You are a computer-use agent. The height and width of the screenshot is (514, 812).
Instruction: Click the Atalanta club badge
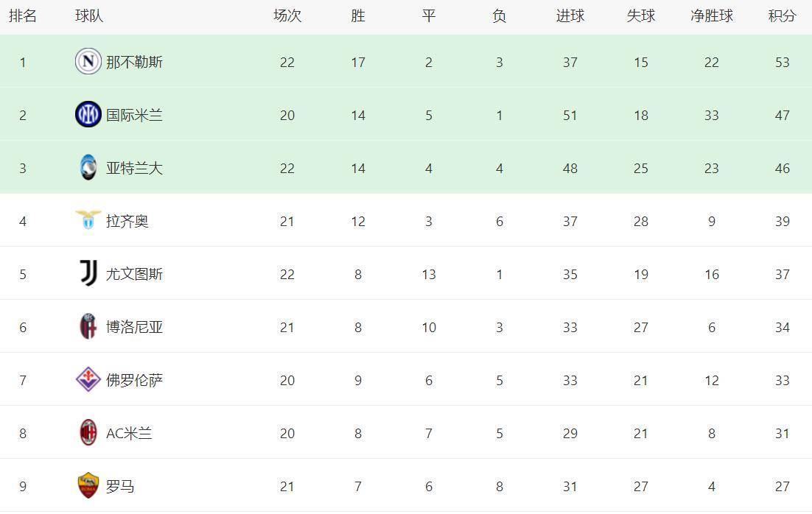click(x=88, y=168)
